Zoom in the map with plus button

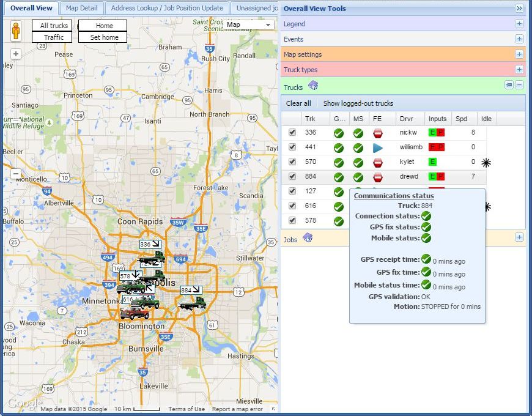pyautogui.click(x=16, y=54)
